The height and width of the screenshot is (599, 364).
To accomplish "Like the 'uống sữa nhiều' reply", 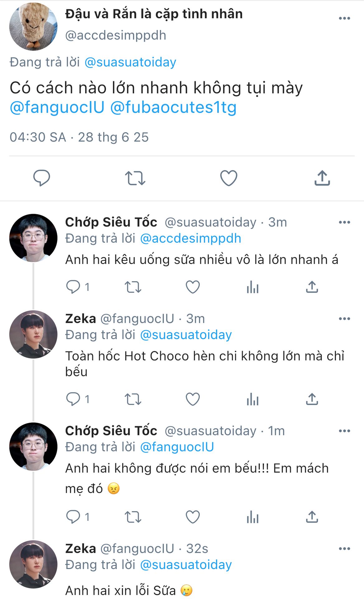I will (193, 287).
